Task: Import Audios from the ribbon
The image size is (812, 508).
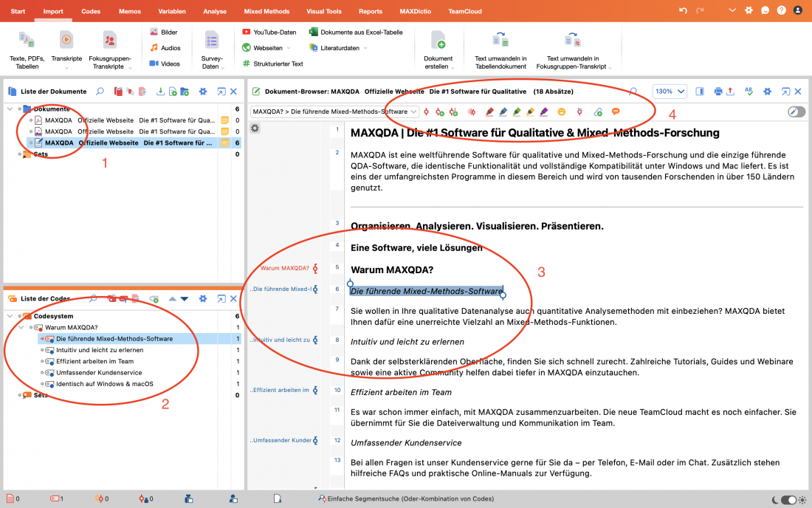Action: [165, 48]
